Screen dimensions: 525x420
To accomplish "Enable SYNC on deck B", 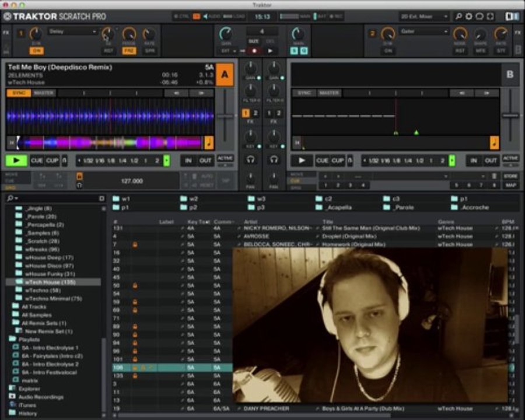I will click(x=304, y=93).
